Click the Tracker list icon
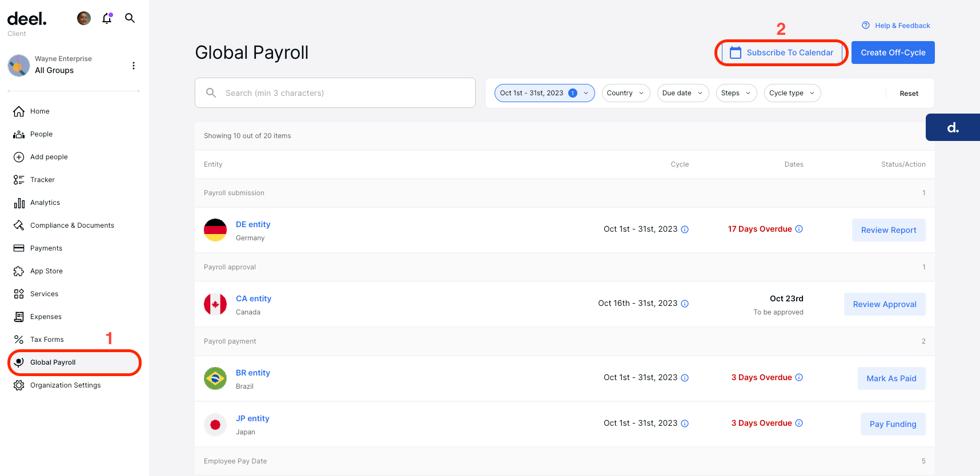This screenshot has height=476, width=980. [19, 180]
